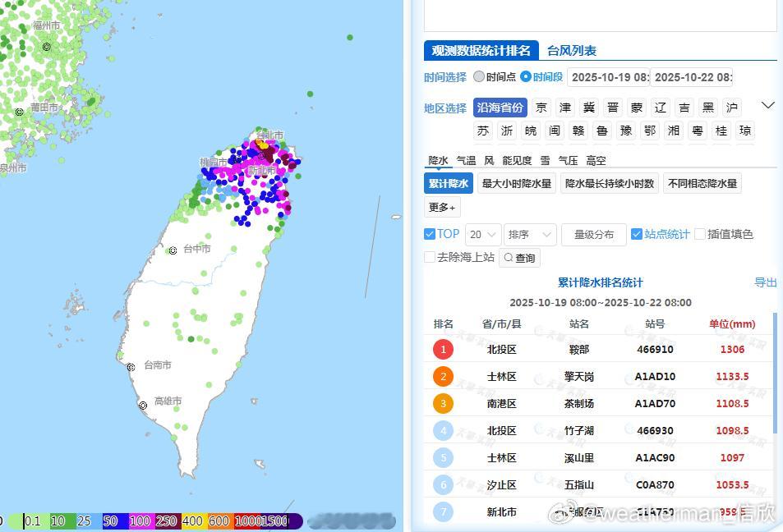Choose the 京 province button
This screenshot has width=783, height=532.
coord(541,108)
